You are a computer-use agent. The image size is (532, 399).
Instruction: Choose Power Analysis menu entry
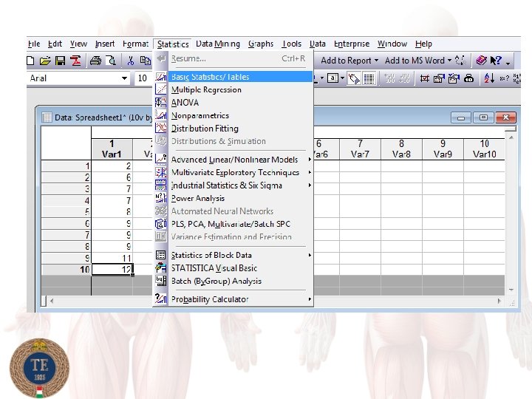click(x=233, y=198)
